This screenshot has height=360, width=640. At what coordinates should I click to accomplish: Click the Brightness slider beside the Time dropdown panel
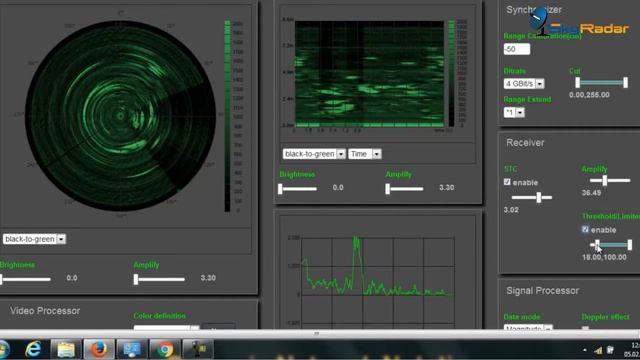298,189
